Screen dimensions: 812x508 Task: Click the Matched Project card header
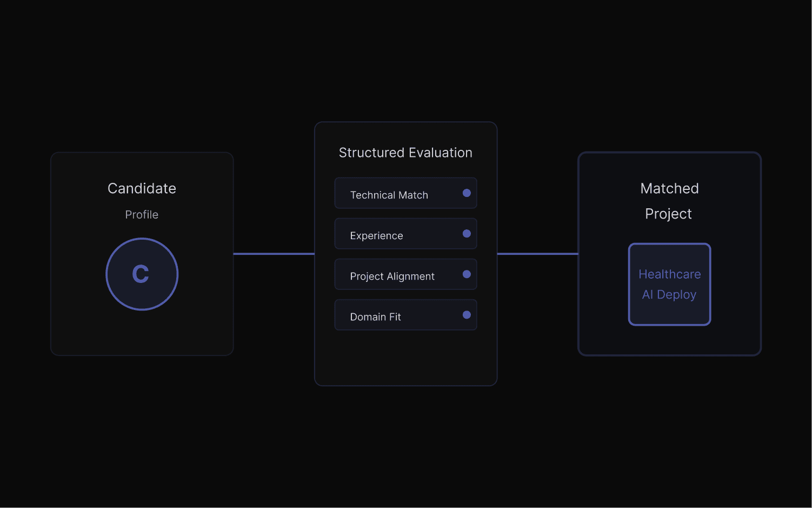point(669,201)
